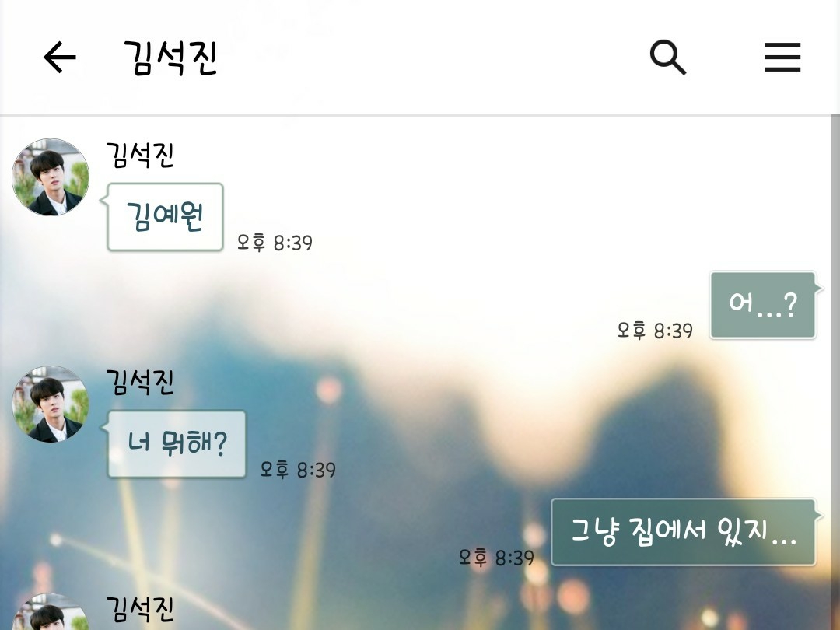Tap the timestamp beside 너 뭐해? bubble
The height and width of the screenshot is (630, 840).
[298, 470]
